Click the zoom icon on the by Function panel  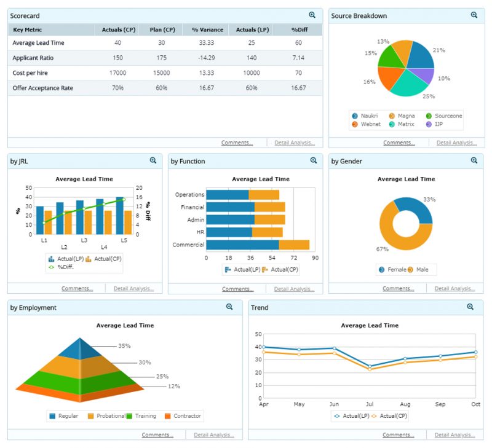[312, 160]
